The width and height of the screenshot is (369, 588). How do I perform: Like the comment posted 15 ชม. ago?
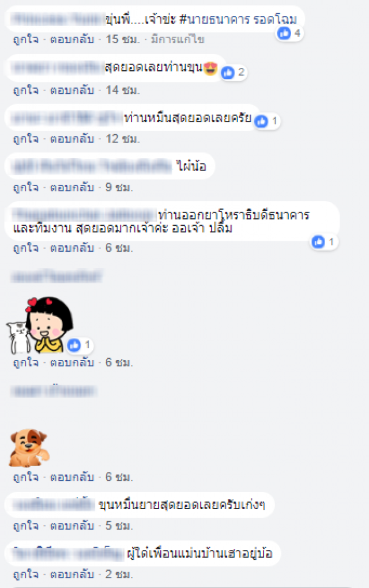[x=26, y=39]
